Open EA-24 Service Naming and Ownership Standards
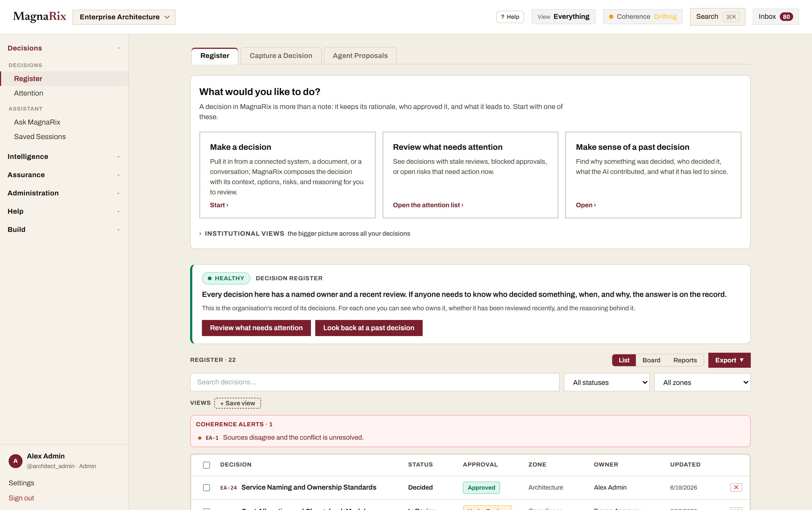The height and width of the screenshot is (510, 812). click(309, 487)
